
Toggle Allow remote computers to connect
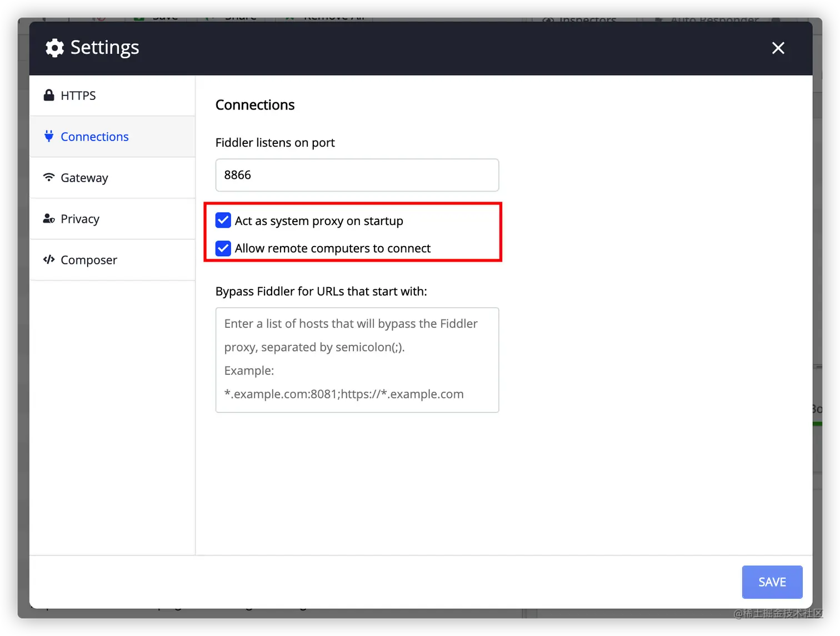223,248
